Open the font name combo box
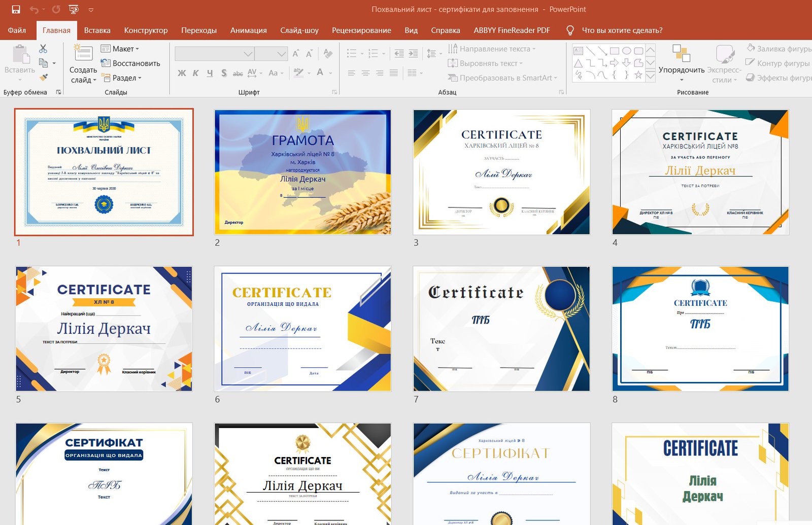812x525 pixels. pos(214,54)
